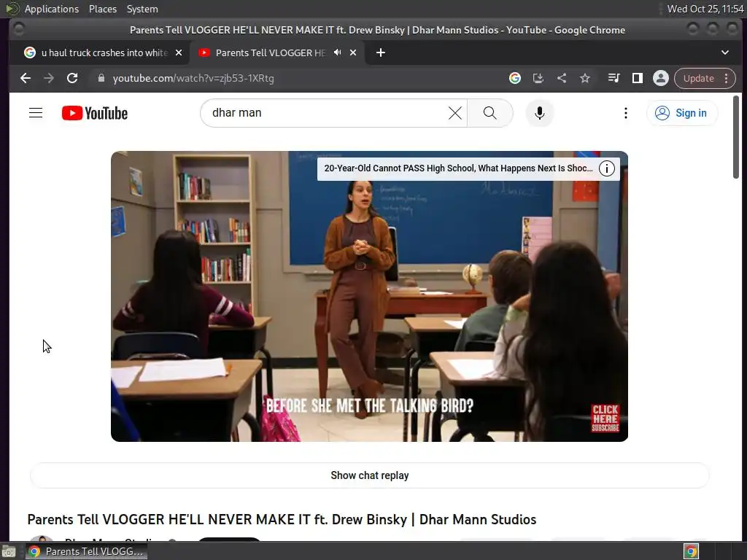747x560 pixels.
Task: Click show desktop icon in bottom panel
Action: [x=9, y=551]
